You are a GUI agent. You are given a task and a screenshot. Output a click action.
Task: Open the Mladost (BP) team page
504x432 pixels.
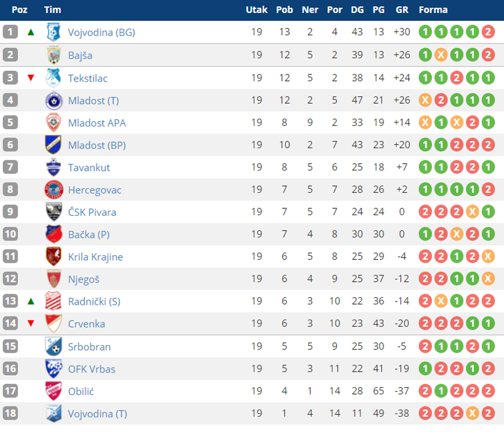(x=97, y=145)
